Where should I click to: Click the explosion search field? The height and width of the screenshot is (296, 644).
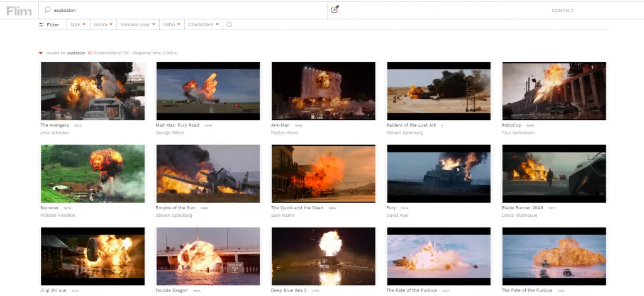(183, 10)
